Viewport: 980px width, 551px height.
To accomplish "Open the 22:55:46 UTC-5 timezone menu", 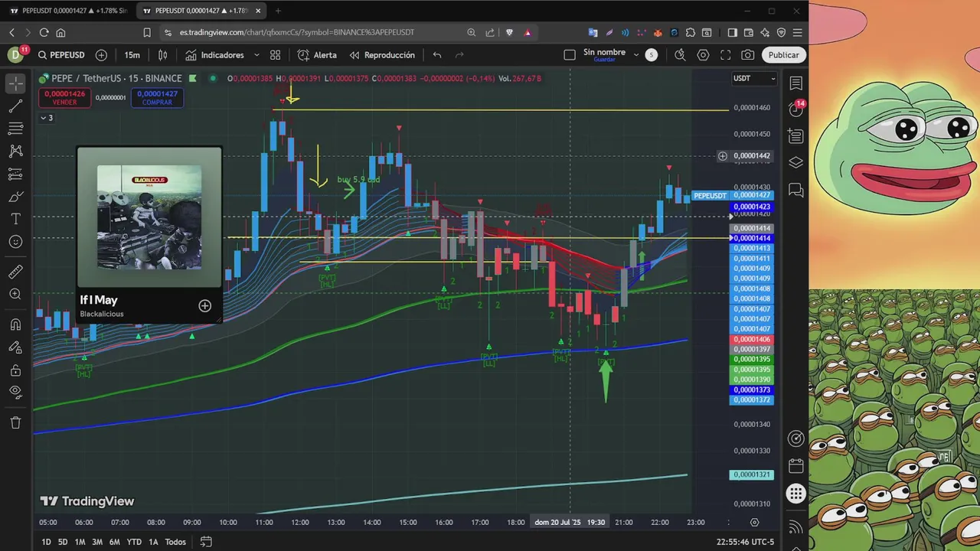I will tap(745, 542).
